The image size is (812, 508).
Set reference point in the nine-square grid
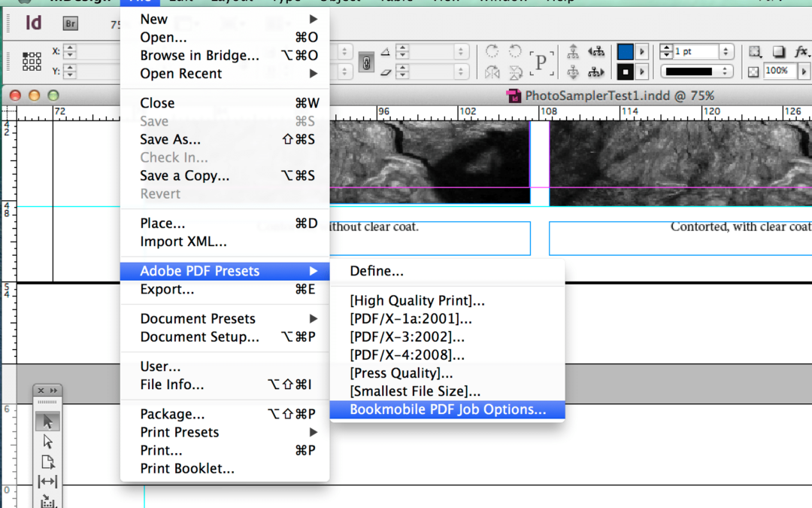point(32,61)
